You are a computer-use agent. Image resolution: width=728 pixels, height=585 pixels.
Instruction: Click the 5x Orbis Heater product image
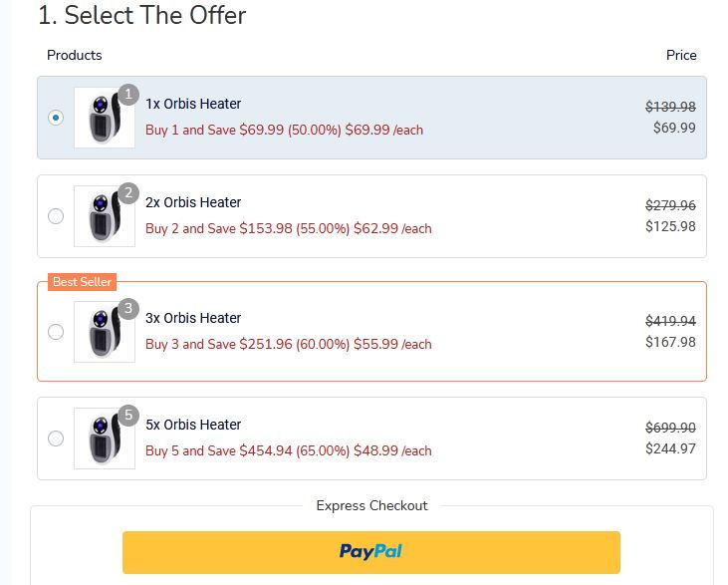click(x=104, y=439)
